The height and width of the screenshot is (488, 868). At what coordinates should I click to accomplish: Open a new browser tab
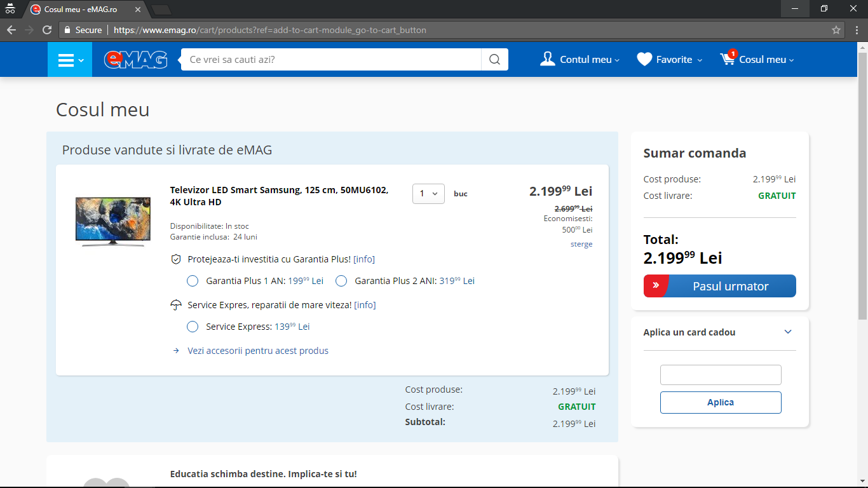(x=161, y=10)
